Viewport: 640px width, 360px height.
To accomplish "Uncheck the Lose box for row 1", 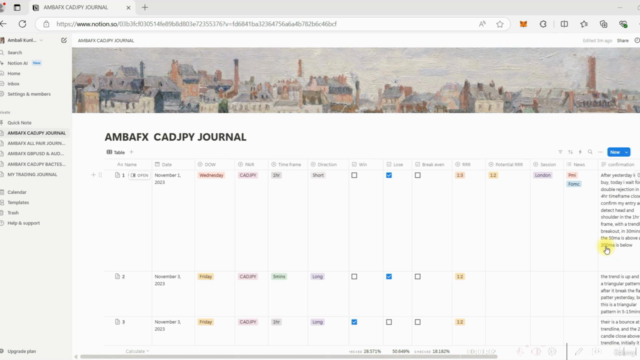I will (x=389, y=176).
